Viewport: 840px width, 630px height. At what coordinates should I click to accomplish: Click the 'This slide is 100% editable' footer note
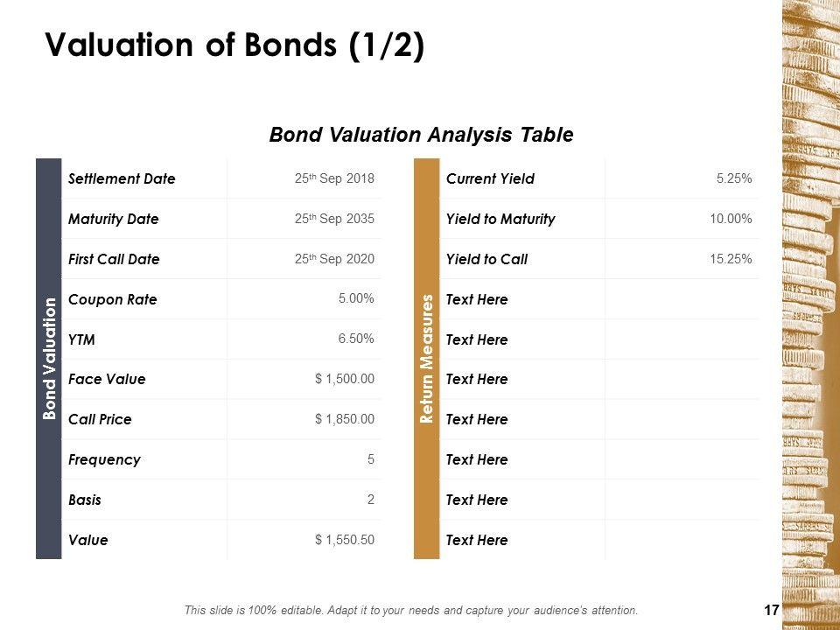(411, 610)
